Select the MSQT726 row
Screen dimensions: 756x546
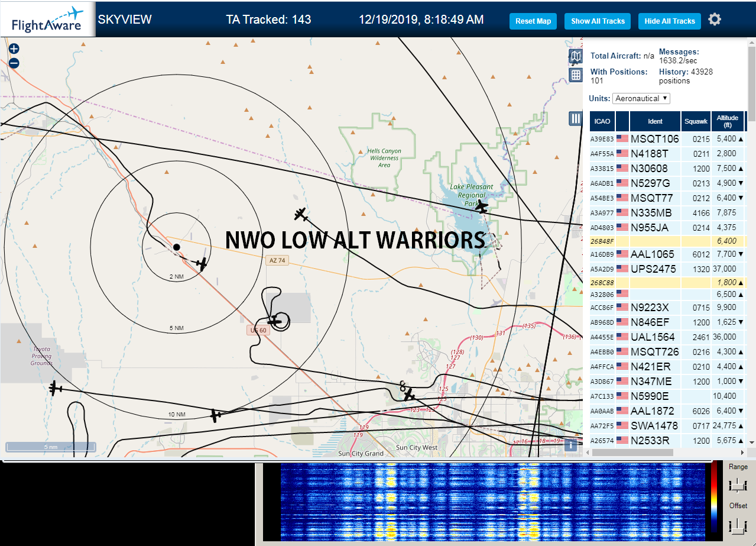coord(668,351)
